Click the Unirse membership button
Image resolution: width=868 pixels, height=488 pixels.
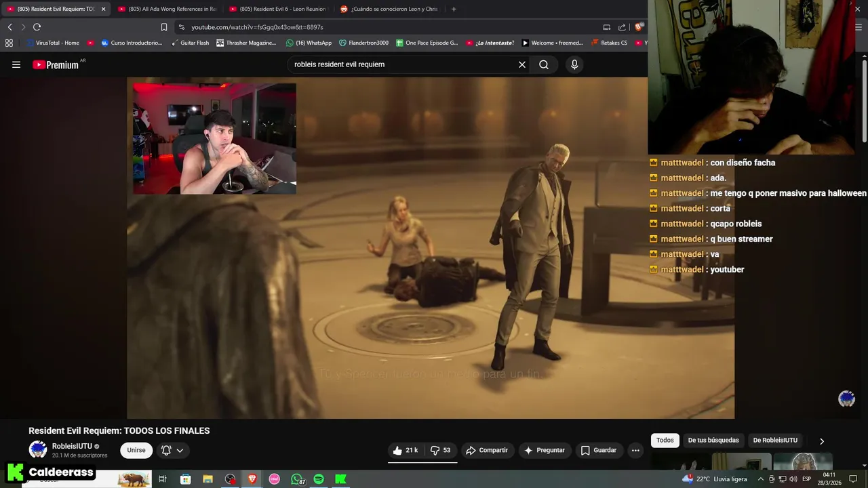tap(136, 450)
